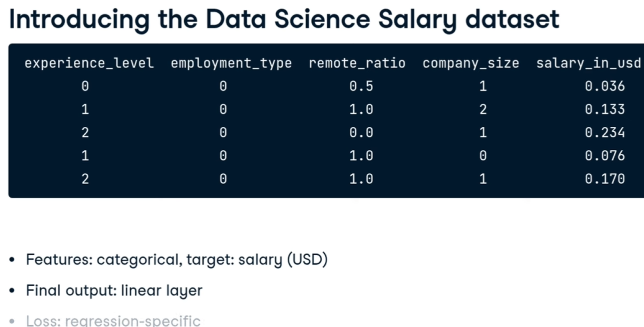Click the company_size column header

[471, 63]
